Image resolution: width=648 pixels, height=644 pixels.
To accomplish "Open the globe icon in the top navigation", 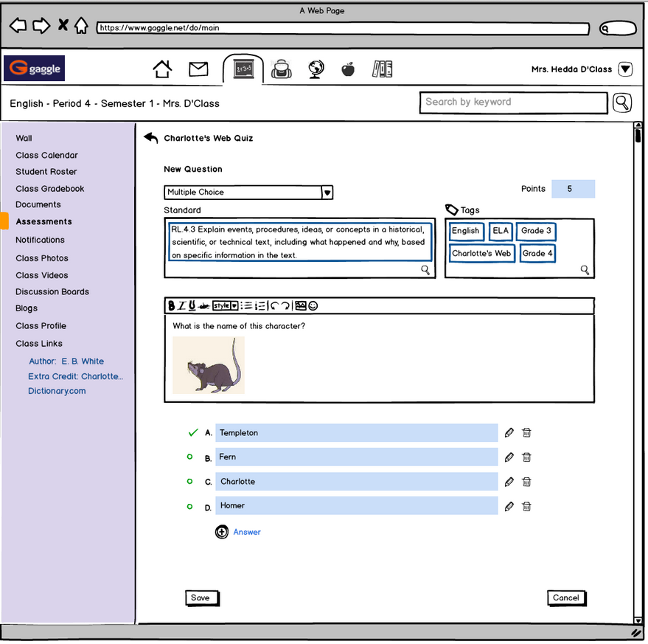I will pos(316,69).
